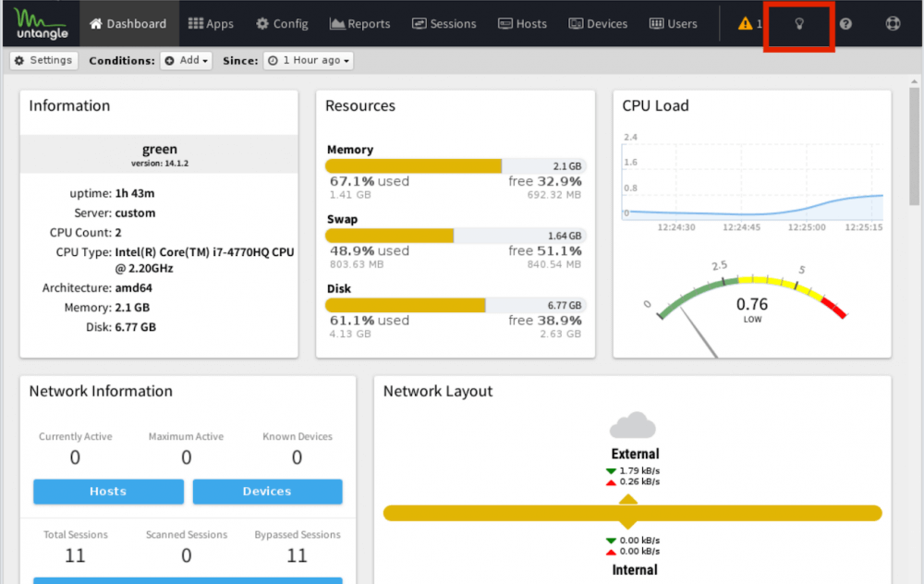Click the CPU Load line chart
This screenshot has height=584, width=924.
click(752, 182)
